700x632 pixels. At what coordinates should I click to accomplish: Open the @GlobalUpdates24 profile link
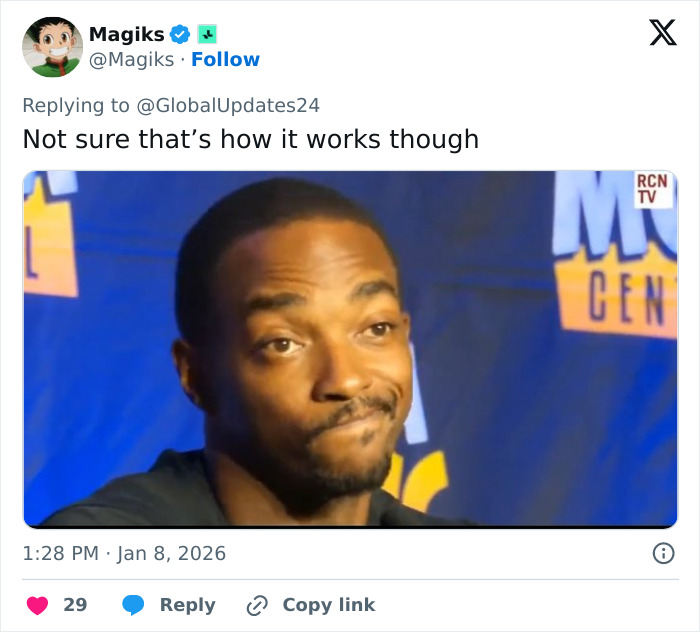coord(228,105)
